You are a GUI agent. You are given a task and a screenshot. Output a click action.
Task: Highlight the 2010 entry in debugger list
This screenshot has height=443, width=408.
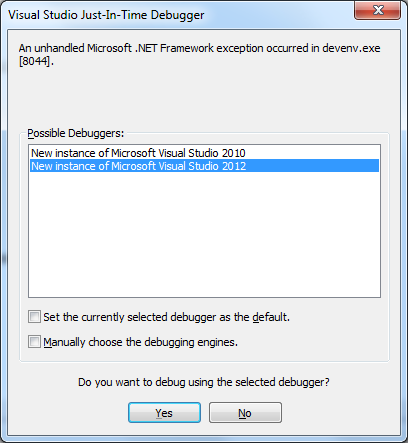204,153
